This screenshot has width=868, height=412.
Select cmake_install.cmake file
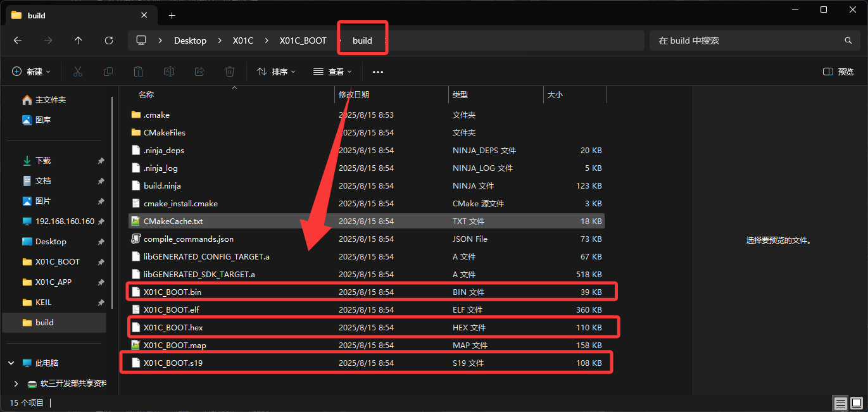(366, 204)
